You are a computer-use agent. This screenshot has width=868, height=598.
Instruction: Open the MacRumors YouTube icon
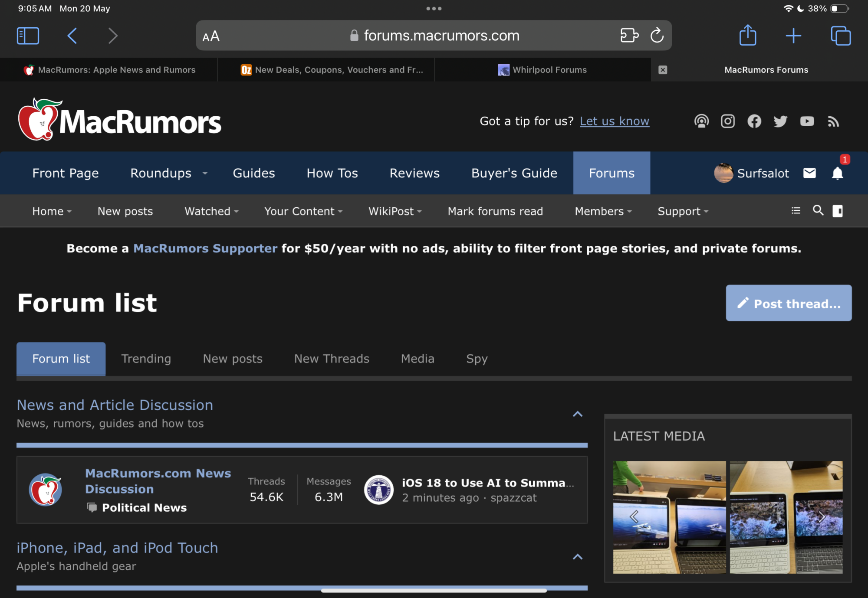pyautogui.click(x=807, y=121)
